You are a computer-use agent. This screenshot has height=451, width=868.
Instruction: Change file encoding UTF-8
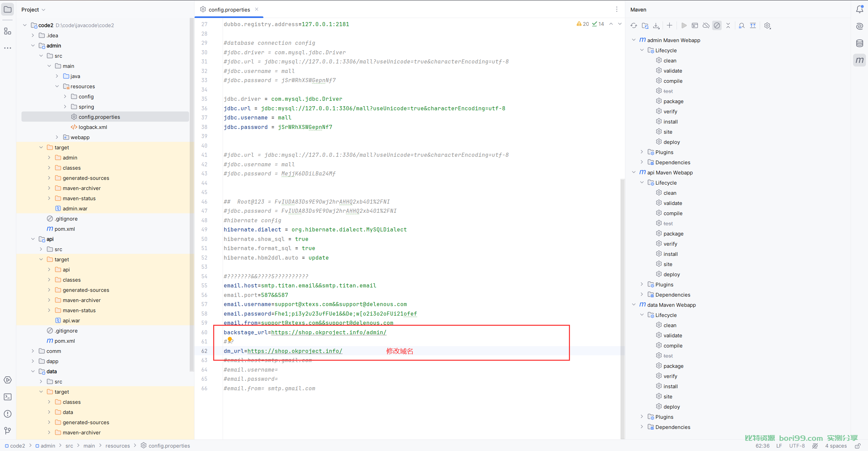(x=797, y=446)
